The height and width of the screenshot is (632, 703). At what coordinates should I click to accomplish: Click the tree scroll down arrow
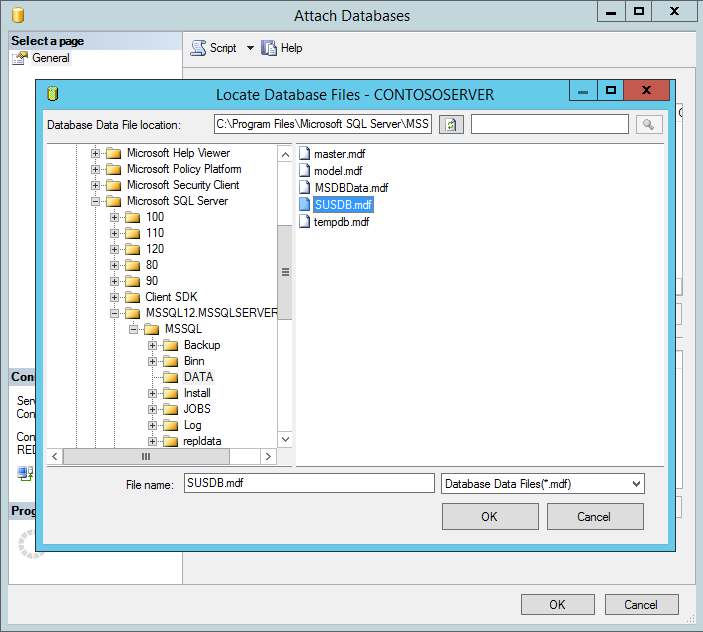[x=285, y=439]
